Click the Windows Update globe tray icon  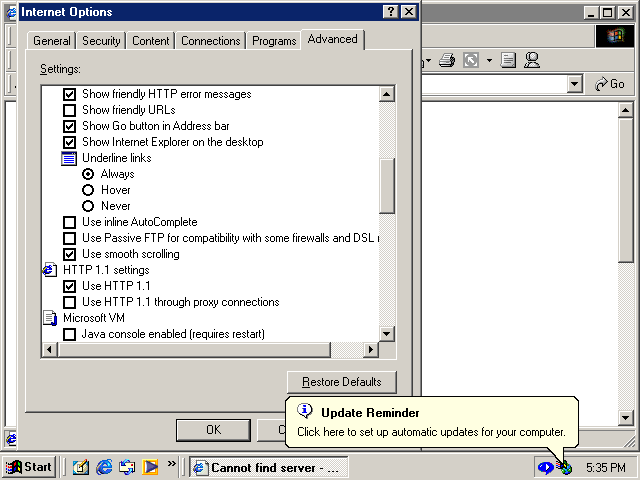tap(564, 467)
